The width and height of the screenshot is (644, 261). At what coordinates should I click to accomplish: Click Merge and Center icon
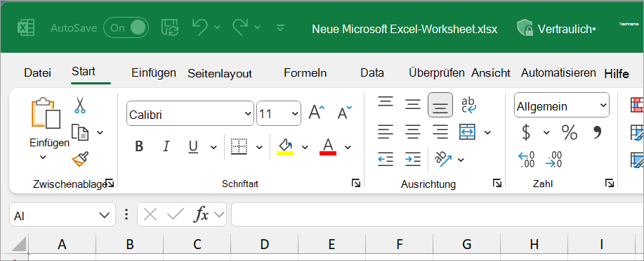pos(468,132)
